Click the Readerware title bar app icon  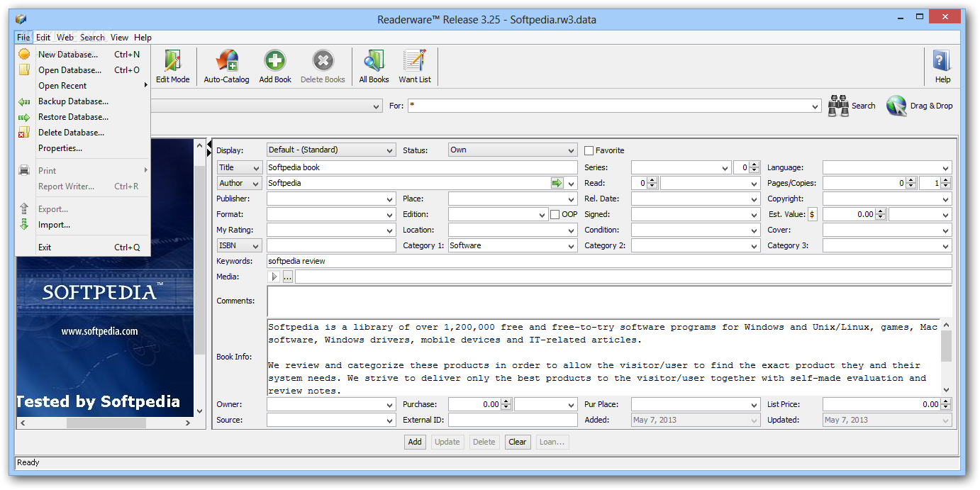click(x=21, y=19)
